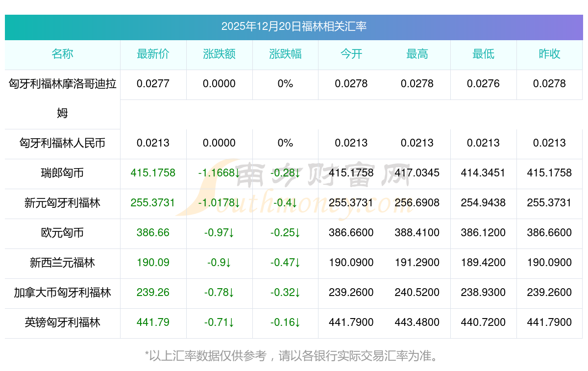Screen dimensions: 588x371
Task: Click the 昨收 column header
Action: pyautogui.click(x=550, y=54)
